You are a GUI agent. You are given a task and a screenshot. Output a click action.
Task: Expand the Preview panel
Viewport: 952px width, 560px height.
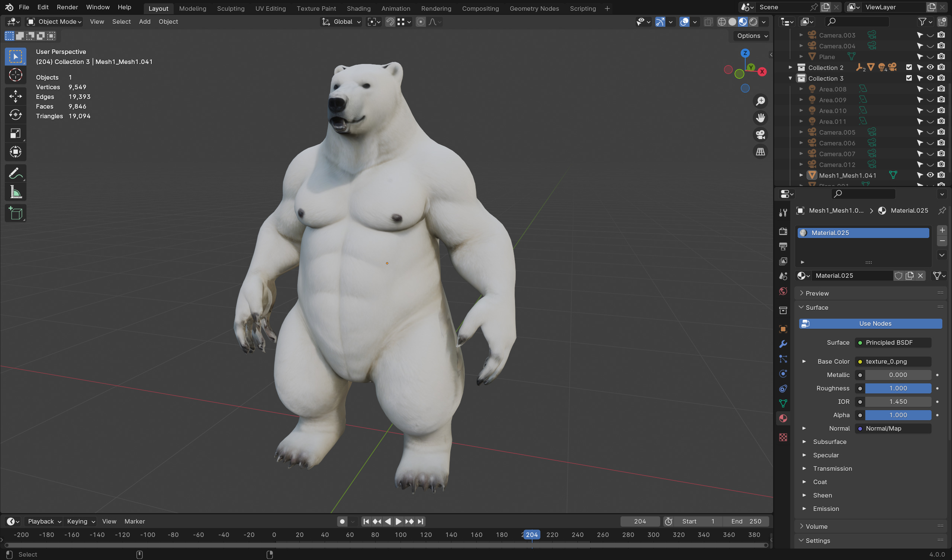pyautogui.click(x=870, y=294)
